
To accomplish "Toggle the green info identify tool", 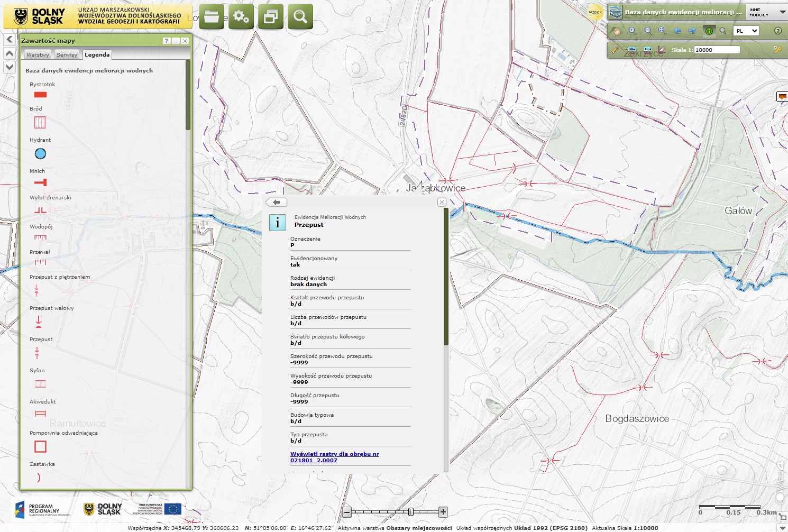I will coord(709,31).
